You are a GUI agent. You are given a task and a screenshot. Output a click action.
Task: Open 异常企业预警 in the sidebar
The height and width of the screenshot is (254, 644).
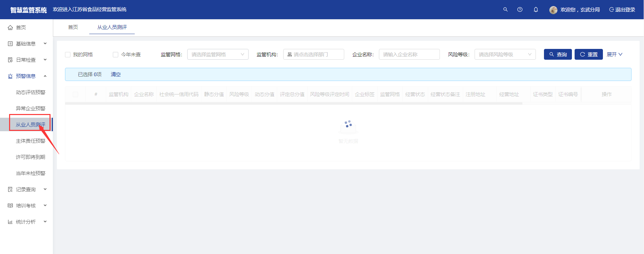pyautogui.click(x=30, y=108)
